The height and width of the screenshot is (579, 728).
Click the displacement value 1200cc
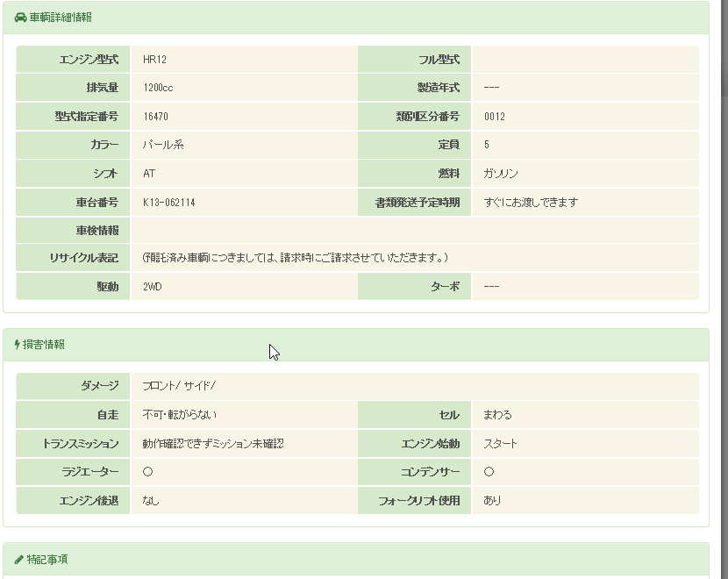pyautogui.click(x=159, y=89)
